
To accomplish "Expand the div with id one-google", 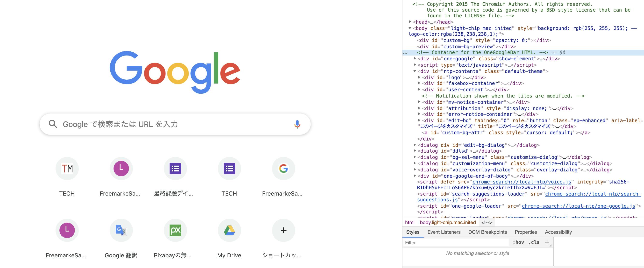I will [415, 59].
